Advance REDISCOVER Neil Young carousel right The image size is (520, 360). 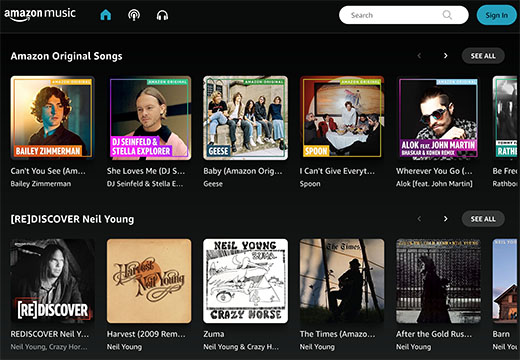pyautogui.click(x=446, y=219)
